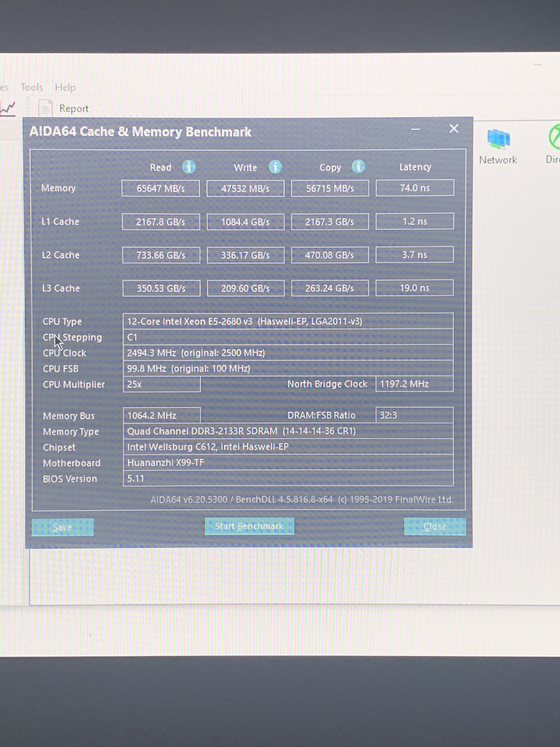Click the Read column header

click(160, 167)
